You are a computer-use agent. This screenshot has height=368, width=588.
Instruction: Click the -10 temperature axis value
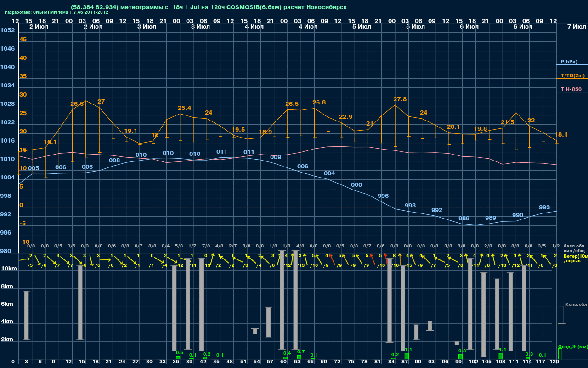[25, 241]
